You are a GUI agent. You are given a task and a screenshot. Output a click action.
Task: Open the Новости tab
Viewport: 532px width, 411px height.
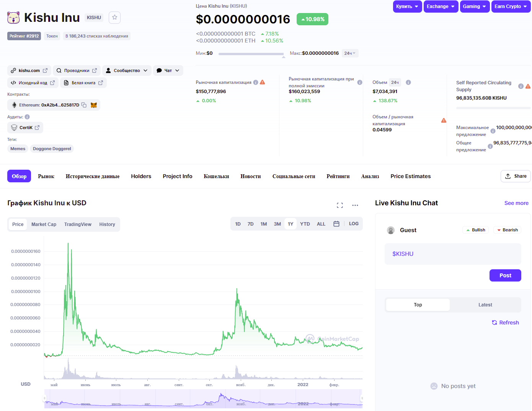tap(251, 176)
